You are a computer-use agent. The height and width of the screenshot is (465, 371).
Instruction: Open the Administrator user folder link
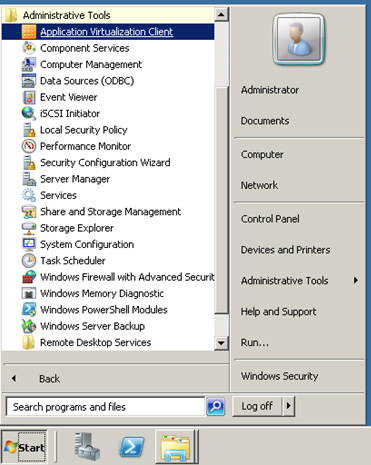pyautogui.click(x=270, y=90)
